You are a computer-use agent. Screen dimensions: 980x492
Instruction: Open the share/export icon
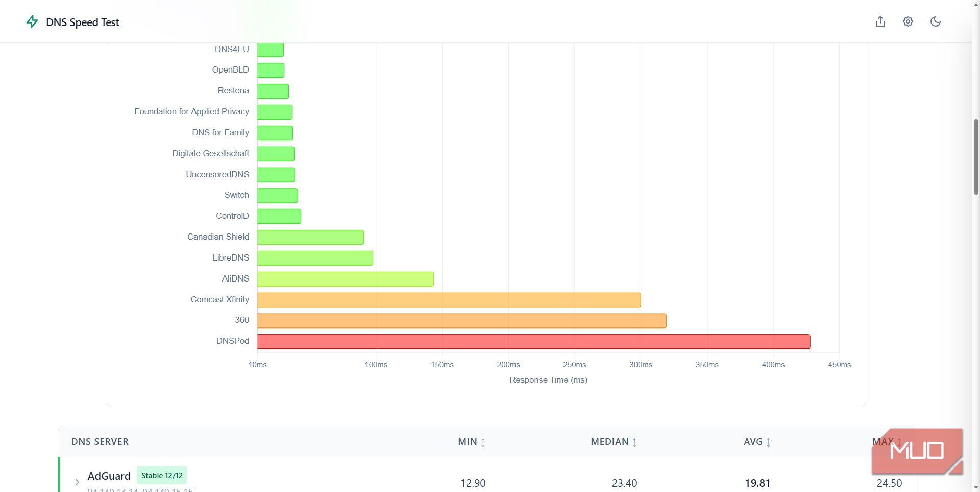[x=880, y=21]
